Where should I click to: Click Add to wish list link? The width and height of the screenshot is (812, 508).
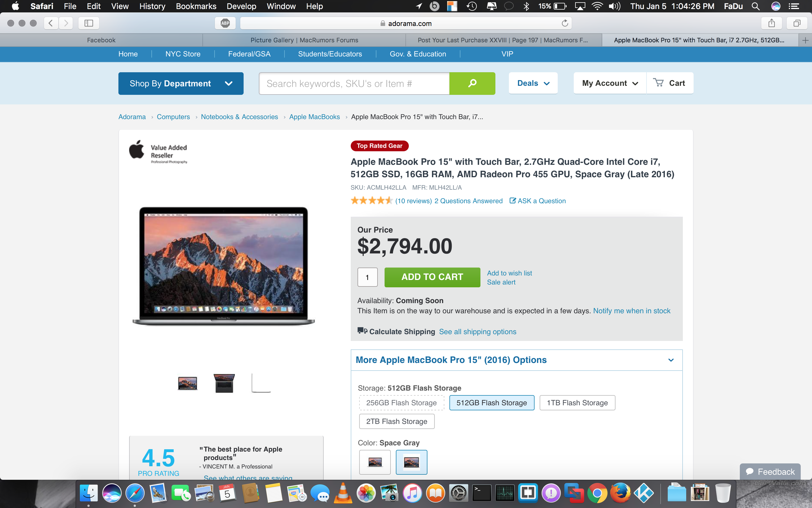pos(509,273)
